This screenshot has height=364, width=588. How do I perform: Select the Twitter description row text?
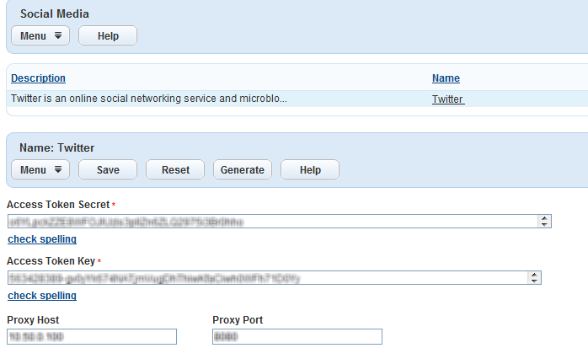[149, 99]
